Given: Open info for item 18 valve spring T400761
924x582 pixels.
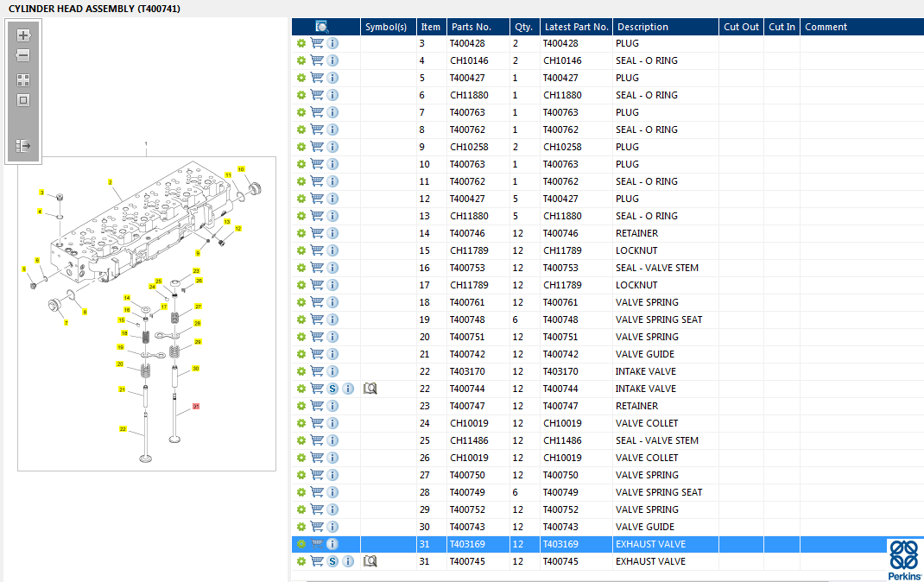Looking at the screenshot, I should pos(332,302).
